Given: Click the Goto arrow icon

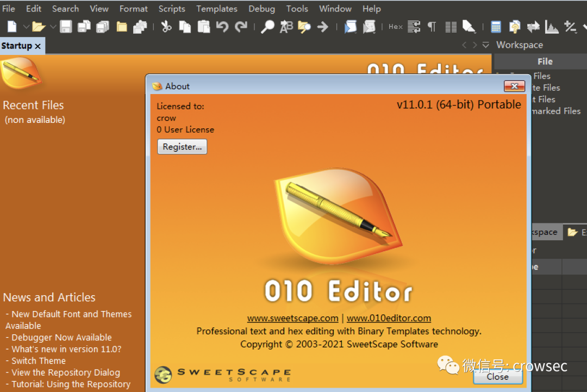Looking at the screenshot, I should point(323,27).
